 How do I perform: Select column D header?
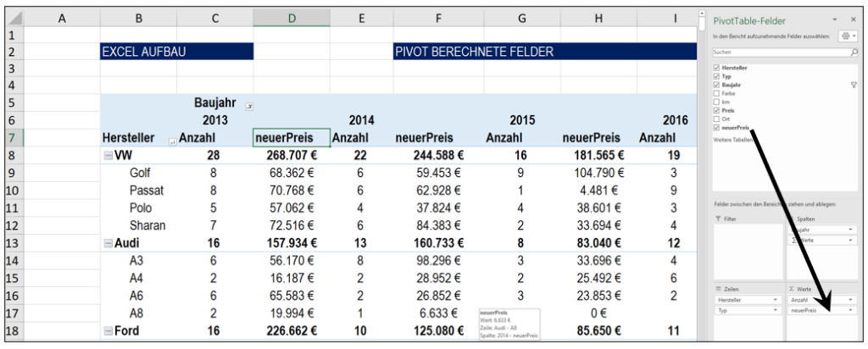292,19
